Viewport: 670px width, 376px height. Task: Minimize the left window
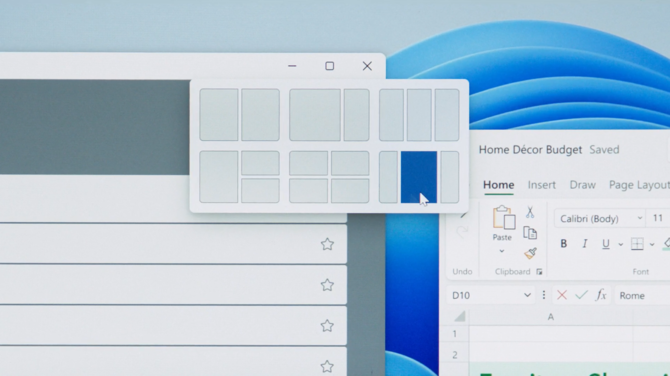coord(292,66)
